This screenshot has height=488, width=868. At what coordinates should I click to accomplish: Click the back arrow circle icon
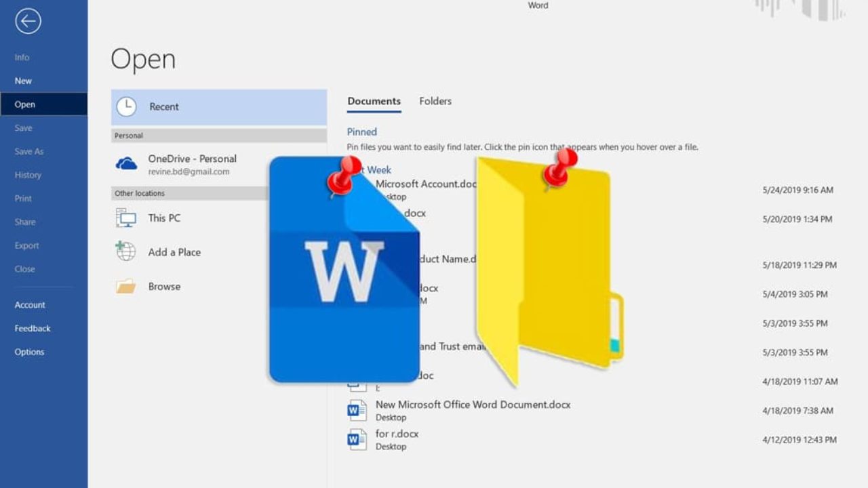point(28,21)
